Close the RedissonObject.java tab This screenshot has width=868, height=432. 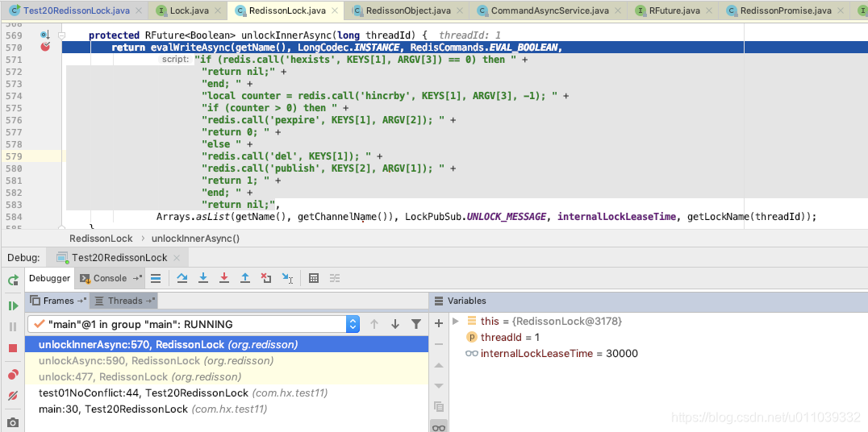coord(460,10)
